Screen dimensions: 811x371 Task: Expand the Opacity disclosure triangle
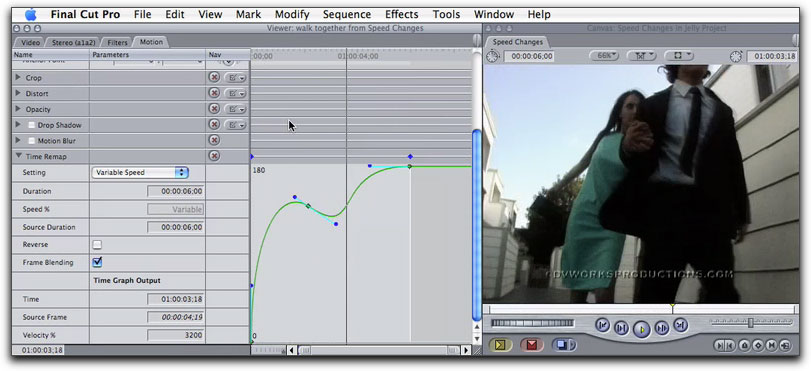pyautogui.click(x=19, y=109)
